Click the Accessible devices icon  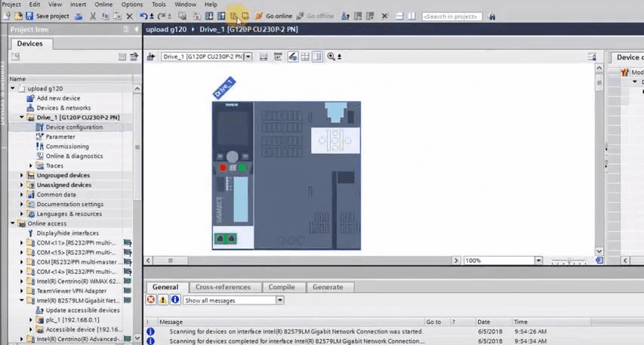click(346, 17)
